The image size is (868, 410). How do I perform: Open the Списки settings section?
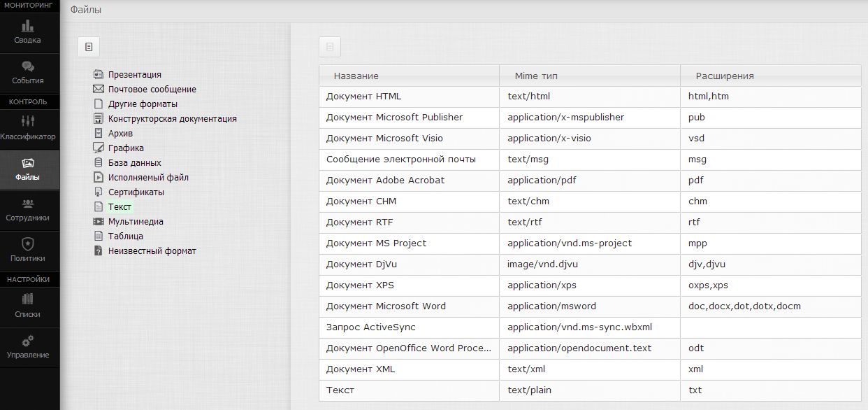click(28, 306)
